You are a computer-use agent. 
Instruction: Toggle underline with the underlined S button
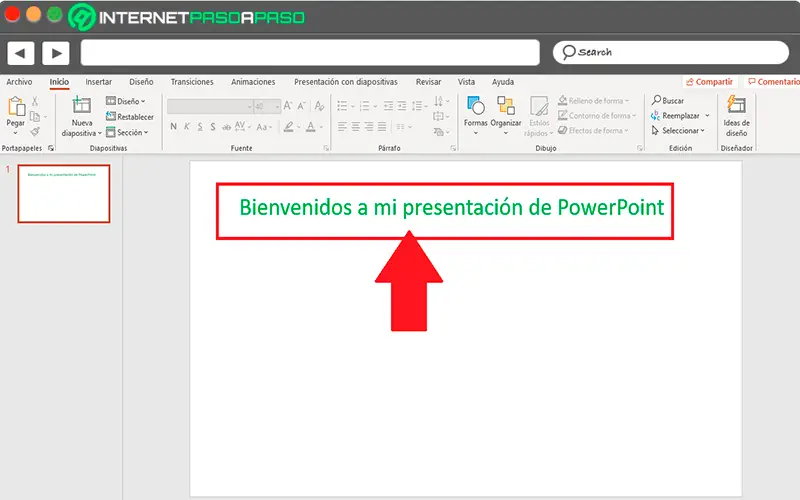point(200,127)
